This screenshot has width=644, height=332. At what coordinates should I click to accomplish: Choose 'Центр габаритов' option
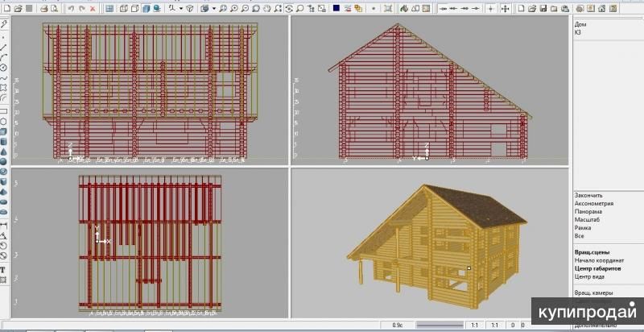pyautogui.click(x=597, y=268)
